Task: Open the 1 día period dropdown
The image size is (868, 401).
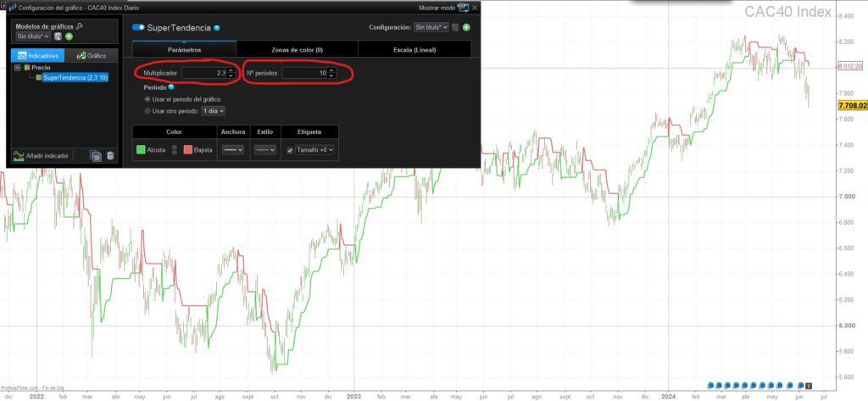Action: (213, 111)
